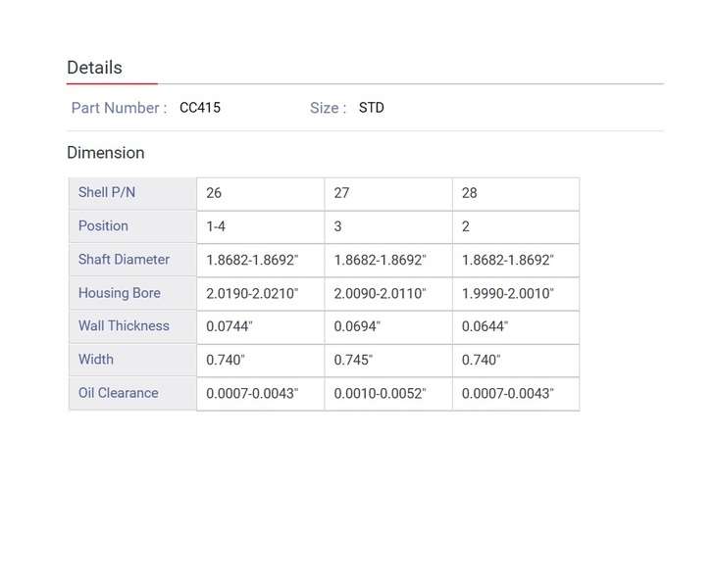715x588 pixels.
Task: Click the 0.745" width value
Action: [x=353, y=360]
